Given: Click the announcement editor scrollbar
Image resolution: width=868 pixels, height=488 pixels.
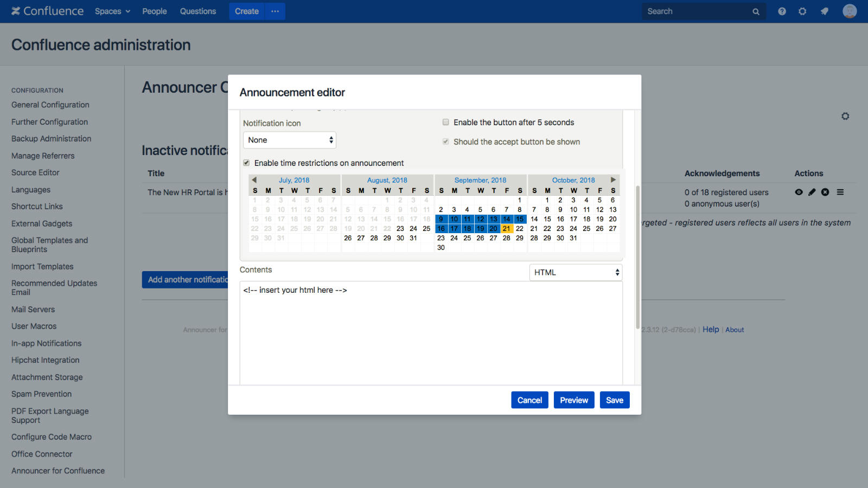Looking at the screenshot, I should (637, 257).
